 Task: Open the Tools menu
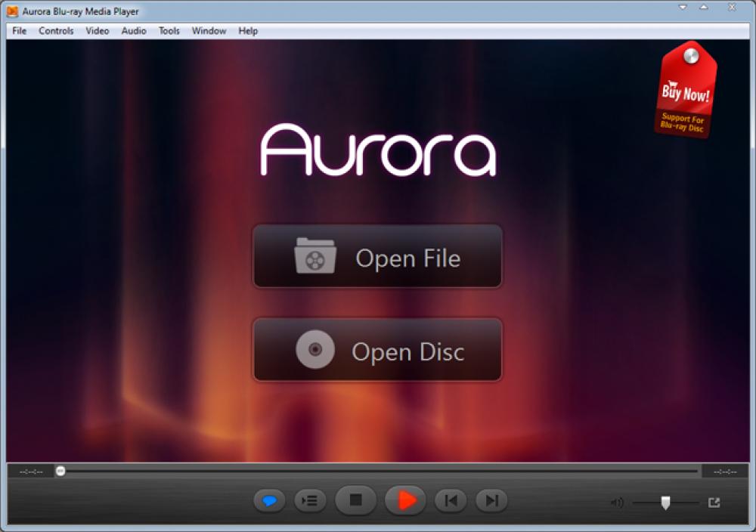pyautogui.click(x=168, y=31)
